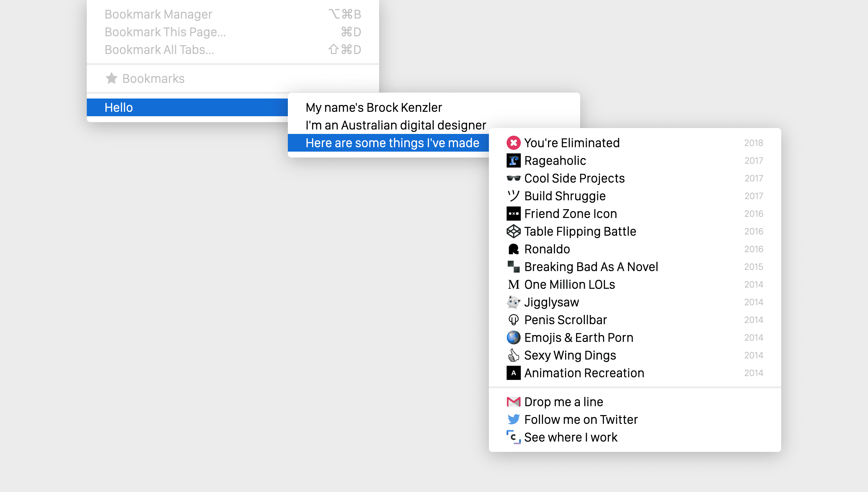Screen dimensions: 868x492
Task: Choose Bookmark Manager from the menu
Action: click(158, 14)
